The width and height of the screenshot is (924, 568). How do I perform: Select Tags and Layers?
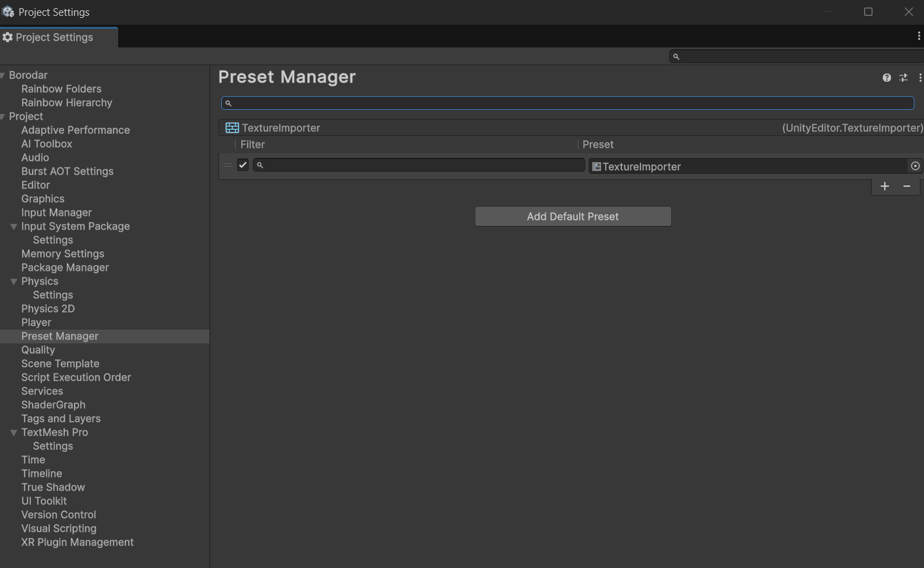[x=61, y=418]
